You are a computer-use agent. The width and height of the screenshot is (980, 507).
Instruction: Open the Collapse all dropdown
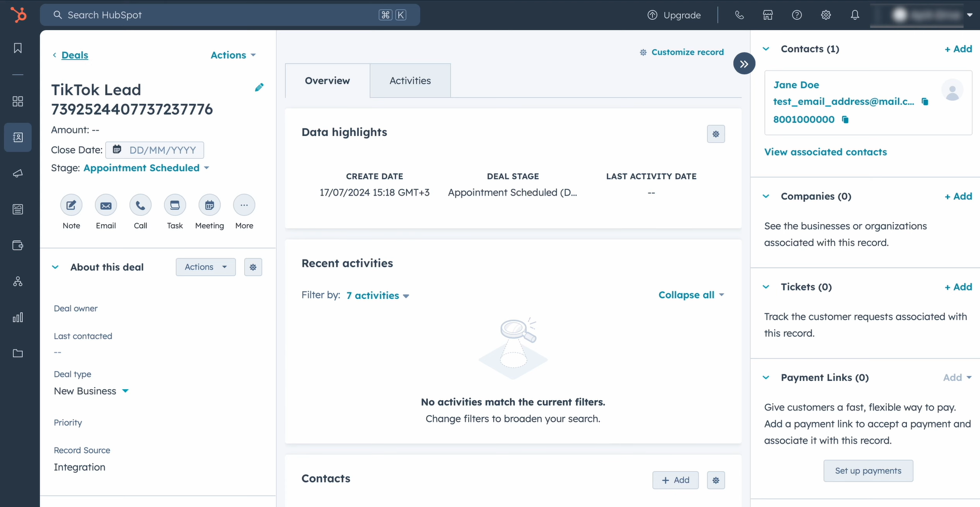pos(691,295)
